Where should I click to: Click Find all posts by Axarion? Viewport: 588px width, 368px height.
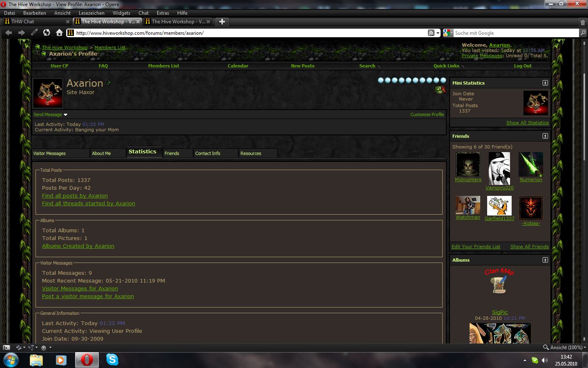pos(75,196)
